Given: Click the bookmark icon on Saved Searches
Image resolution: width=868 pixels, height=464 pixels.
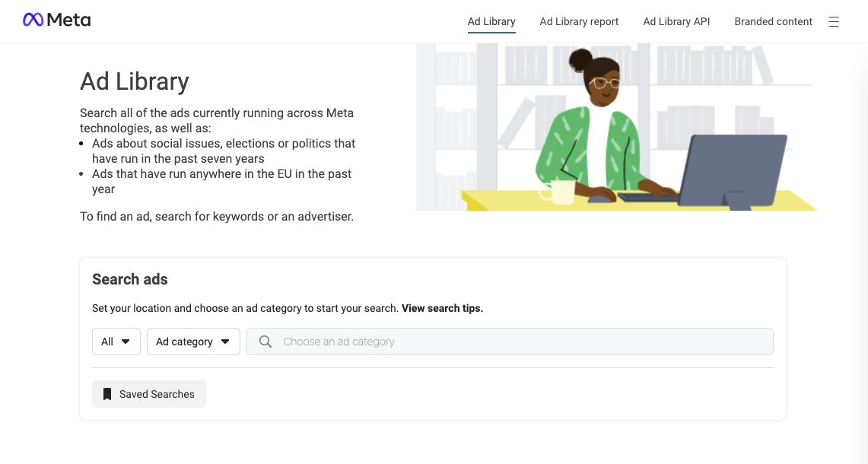Looking at the screenshot, I should [x=107, y=394].
